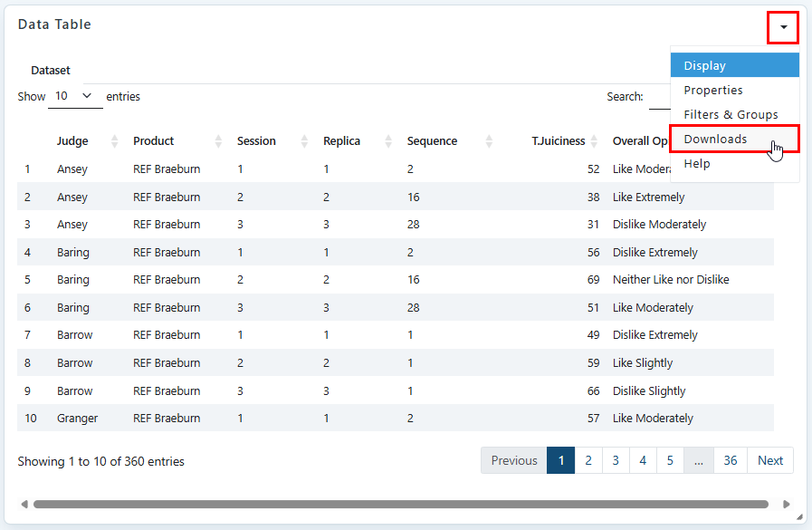
Task: Click the scrollbar right arrow
Action: click(786, 504)
